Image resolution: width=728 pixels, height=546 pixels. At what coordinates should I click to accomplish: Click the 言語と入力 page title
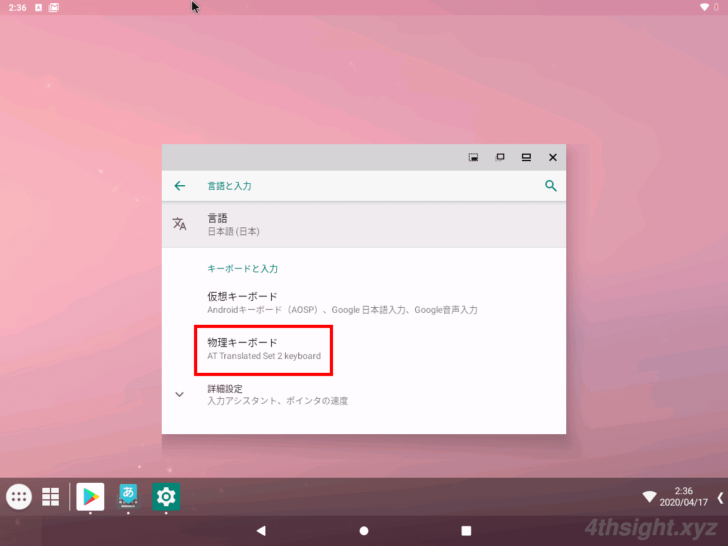click(229, 186)
